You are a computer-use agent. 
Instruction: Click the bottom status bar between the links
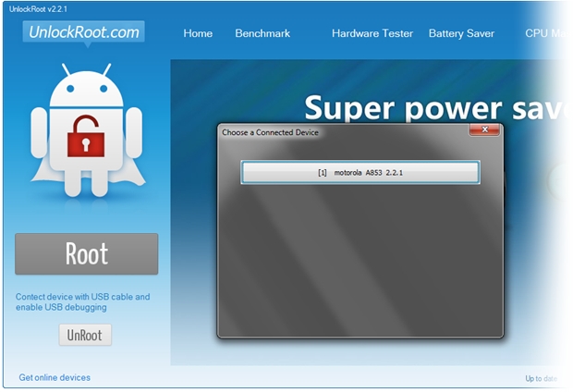tap(305, 377)
